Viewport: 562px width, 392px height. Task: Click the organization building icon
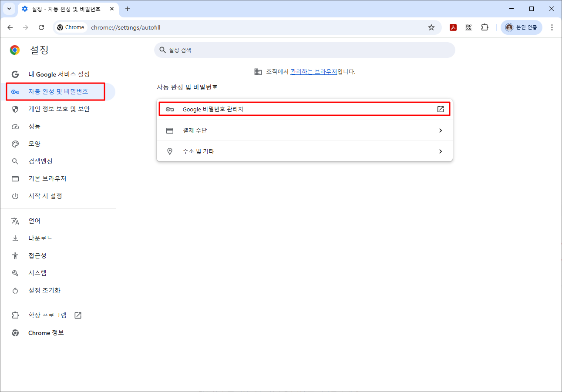click(258, 72)
